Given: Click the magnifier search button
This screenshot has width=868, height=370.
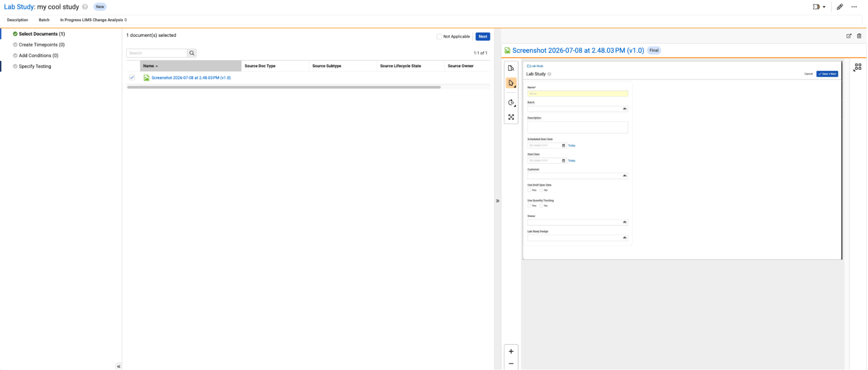Looking at the screenshot, I should click(x=192, y=53).
